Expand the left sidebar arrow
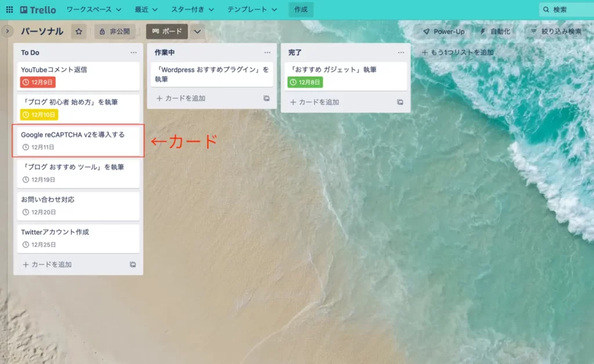Image resolution: width=594 pixels, height=364 pixels. coord(7,31)
